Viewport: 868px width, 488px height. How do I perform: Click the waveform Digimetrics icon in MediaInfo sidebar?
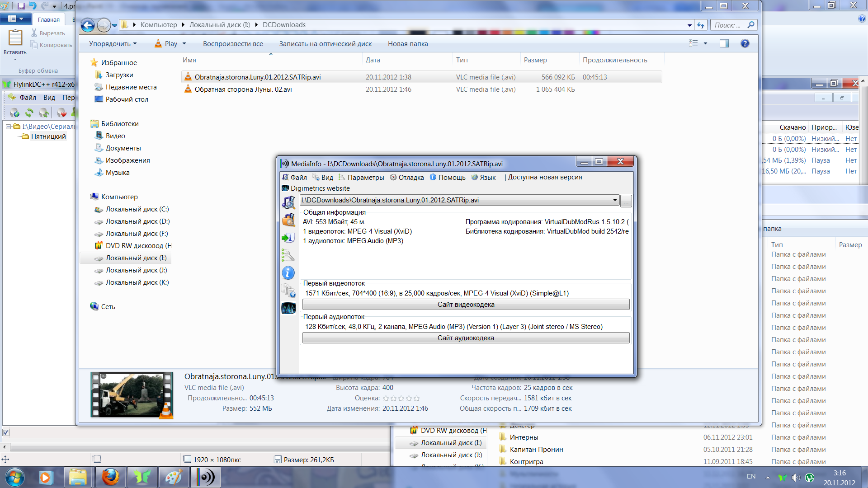(x=288, y=308)
